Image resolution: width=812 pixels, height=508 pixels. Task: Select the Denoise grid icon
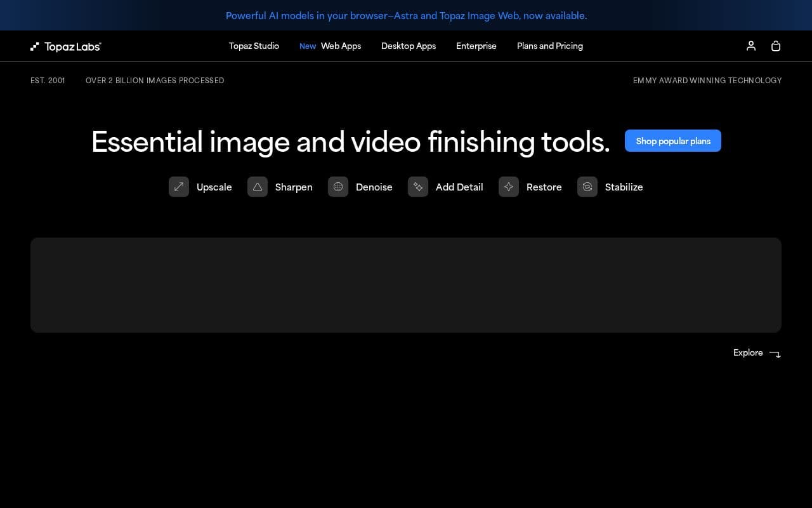click(338, 187)
